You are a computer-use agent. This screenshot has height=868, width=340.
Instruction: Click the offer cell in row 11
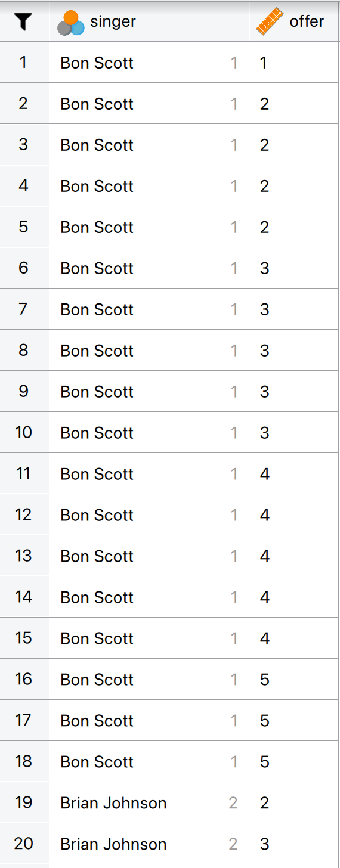(295, 473)
